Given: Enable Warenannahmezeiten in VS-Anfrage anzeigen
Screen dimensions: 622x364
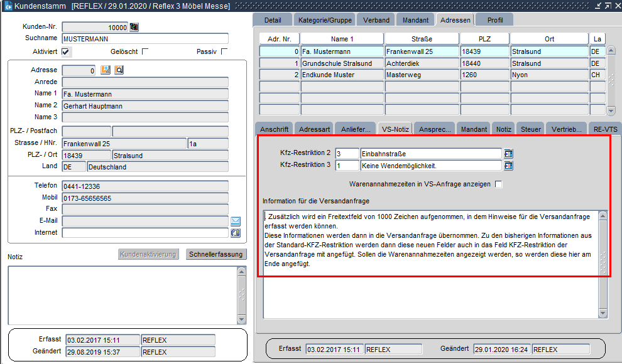Looking at the screenshot, I should 499,185.
